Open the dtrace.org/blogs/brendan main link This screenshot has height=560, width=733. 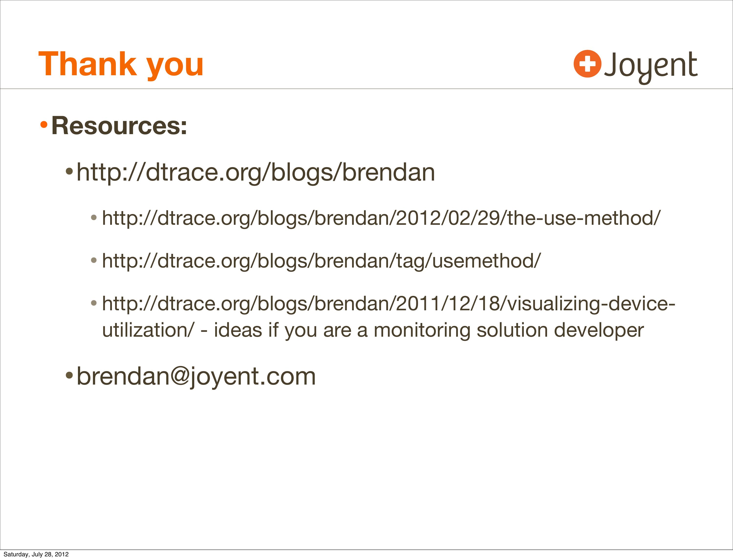[x=256, y=173]
